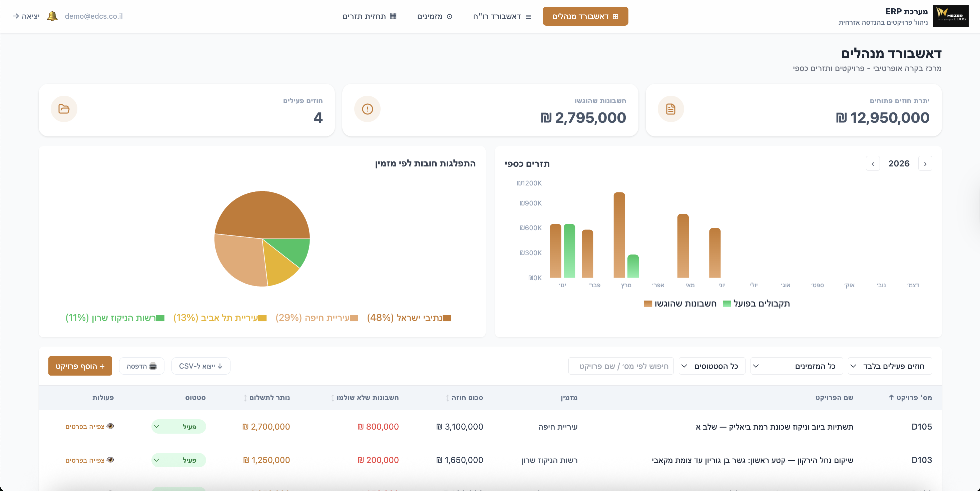Click the Netivei Israel pie legend swatch
The image size is (980, 491).
447,318
